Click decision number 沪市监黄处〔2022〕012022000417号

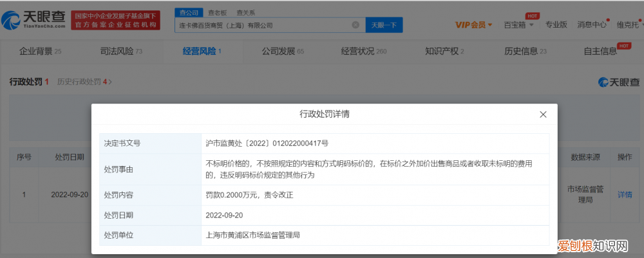267,143
